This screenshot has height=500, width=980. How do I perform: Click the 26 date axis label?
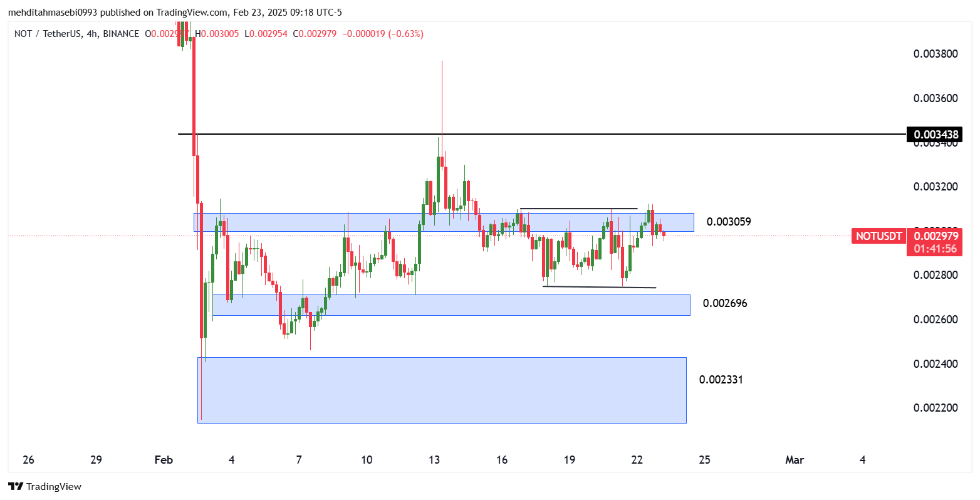click(x=28, y=460)
